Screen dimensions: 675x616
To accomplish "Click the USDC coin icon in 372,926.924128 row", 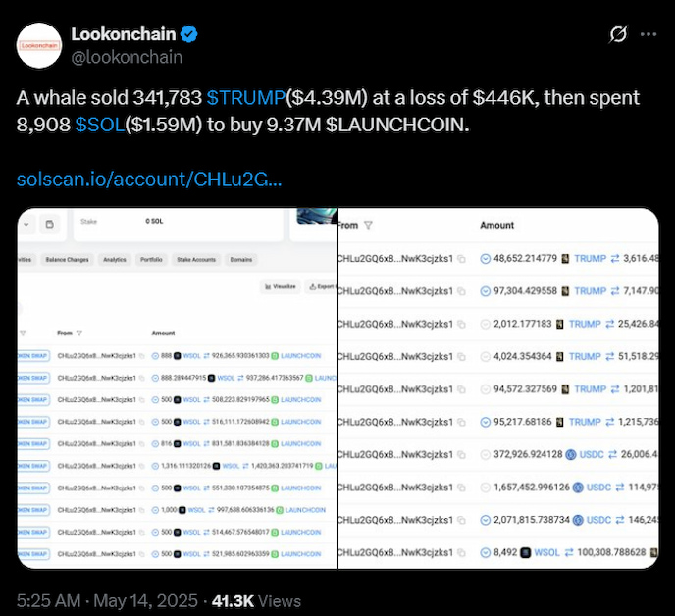I will point(571,454).
